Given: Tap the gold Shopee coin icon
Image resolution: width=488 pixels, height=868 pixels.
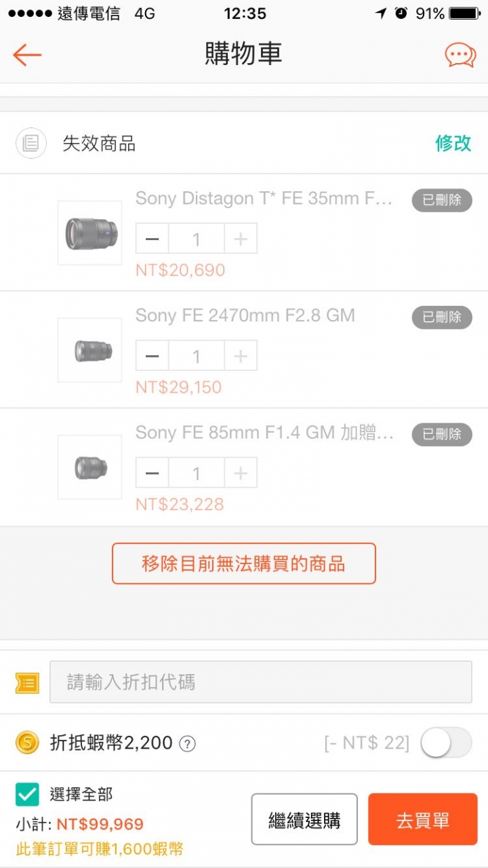Looking at the screenshot, I should [x=28, y=743].
